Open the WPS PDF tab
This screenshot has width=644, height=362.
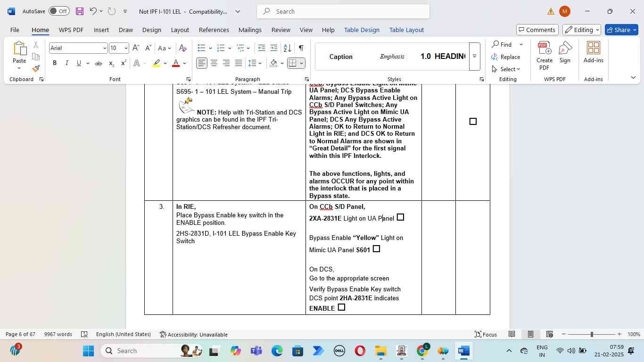click(71, 30)
